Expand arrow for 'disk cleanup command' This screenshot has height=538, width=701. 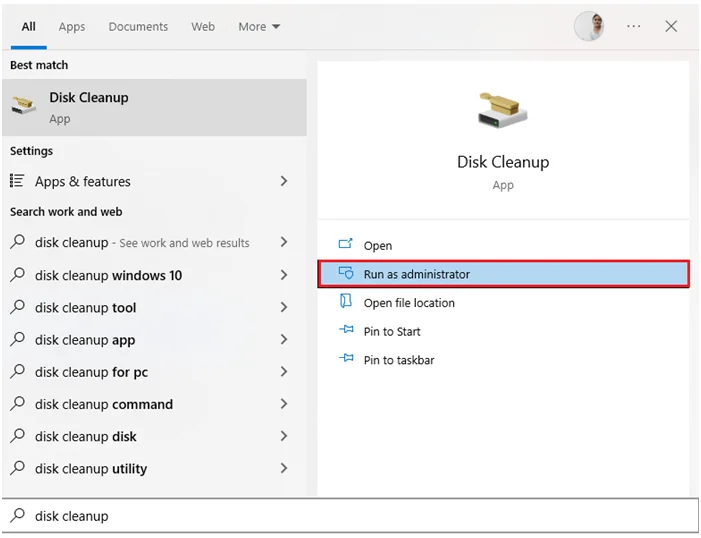[x=283, y=403]
